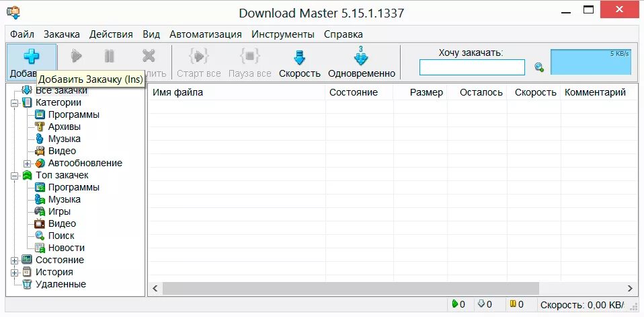The image size is (644, 317).
Task: Select the Архивы category
Action: pos(64,127)
